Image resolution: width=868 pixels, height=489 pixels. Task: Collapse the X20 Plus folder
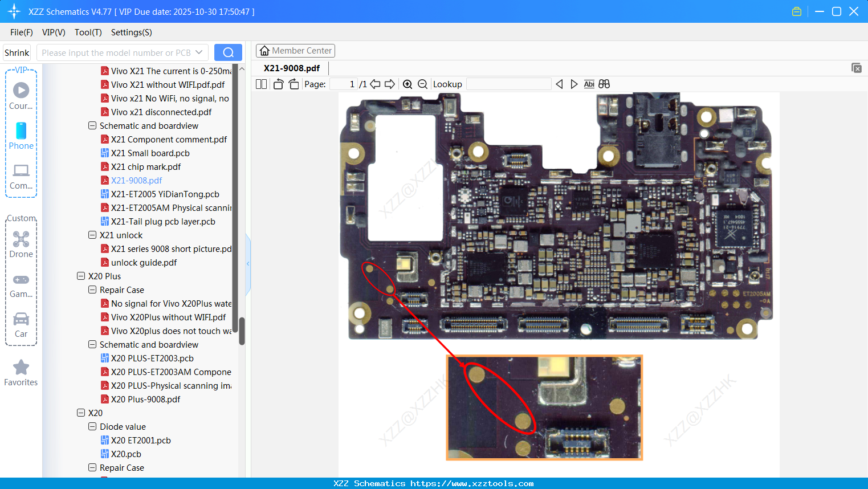click(x=81, y=276)
